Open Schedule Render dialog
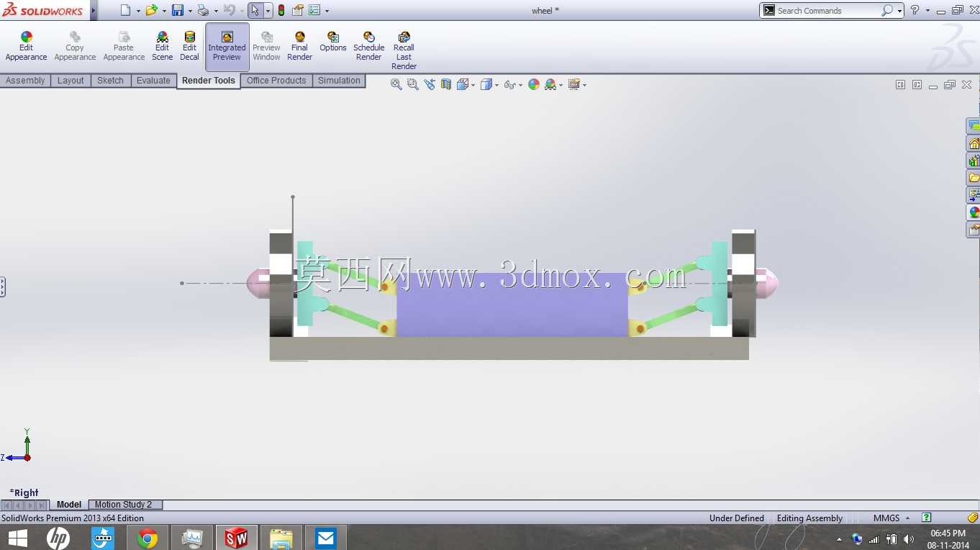This screenshot has width=980, height=550. point(368,47)
